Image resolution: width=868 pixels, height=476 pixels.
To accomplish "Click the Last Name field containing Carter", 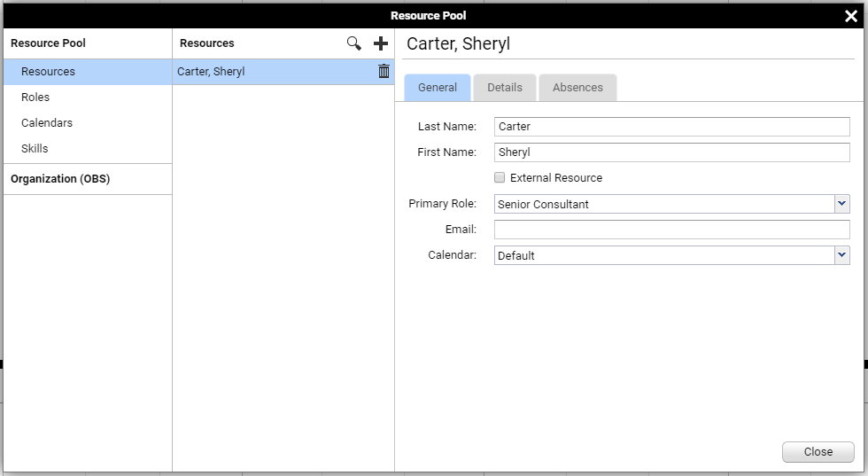I will [x=672, y=127].
